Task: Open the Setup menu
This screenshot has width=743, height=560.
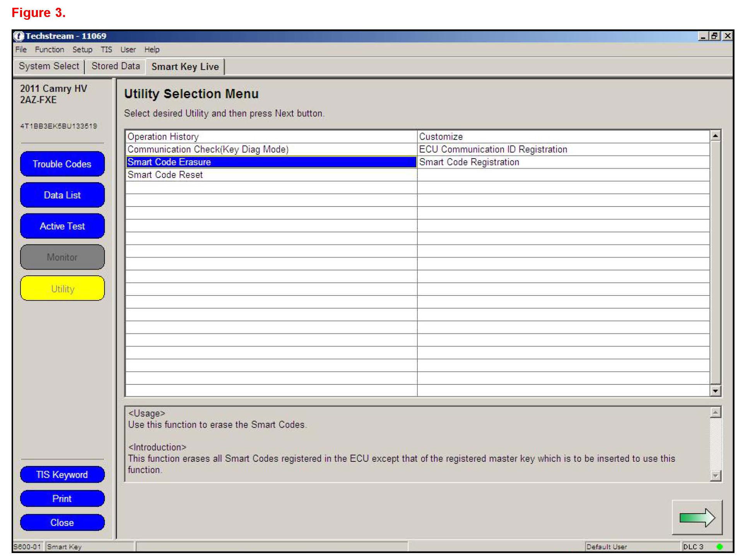Action: point(82,50)
